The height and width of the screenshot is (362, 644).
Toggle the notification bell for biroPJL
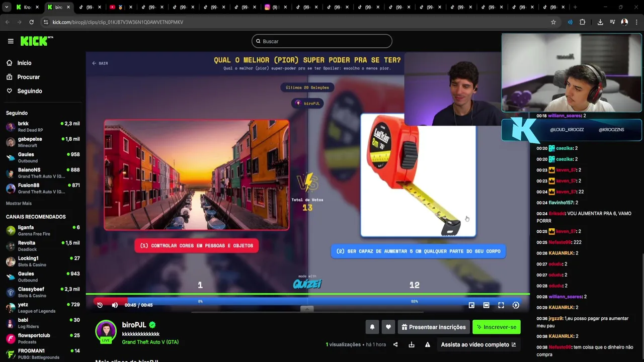372,327
